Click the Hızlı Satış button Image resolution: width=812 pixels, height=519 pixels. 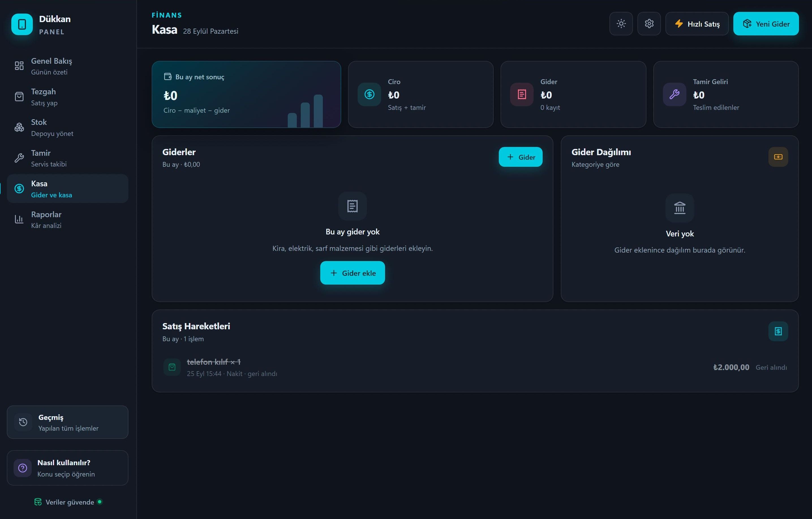coord(697,24)
